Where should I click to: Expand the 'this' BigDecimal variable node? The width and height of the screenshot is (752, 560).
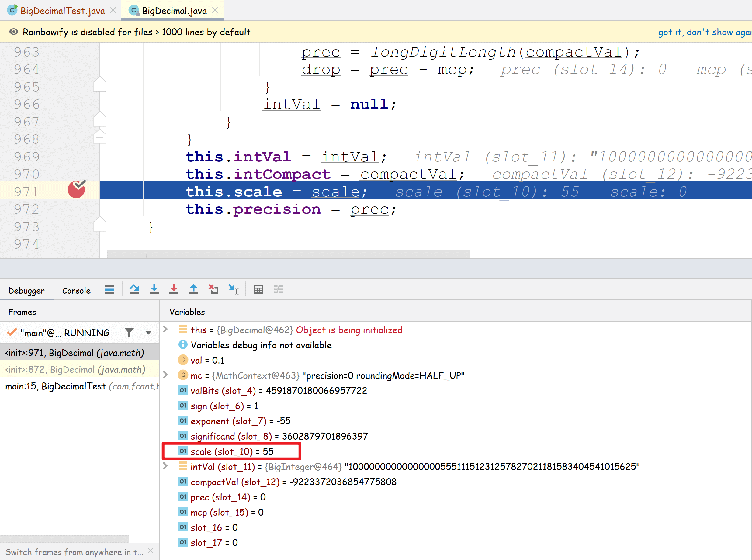165,329
